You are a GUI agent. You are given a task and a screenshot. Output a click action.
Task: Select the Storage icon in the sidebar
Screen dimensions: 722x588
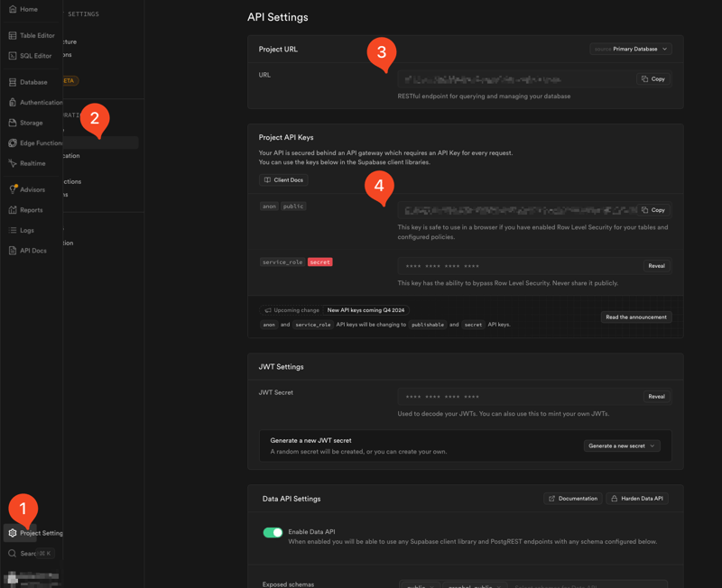(x=13, y=122)
